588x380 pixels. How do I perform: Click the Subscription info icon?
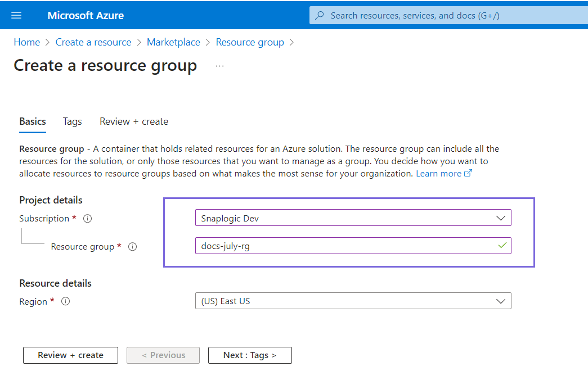point(87,219)
